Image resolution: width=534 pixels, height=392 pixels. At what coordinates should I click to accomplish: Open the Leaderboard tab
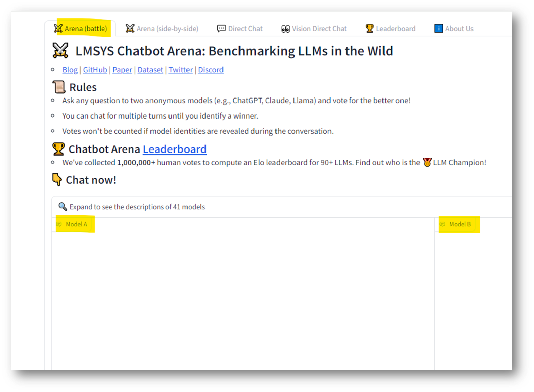tap(390, 29)
